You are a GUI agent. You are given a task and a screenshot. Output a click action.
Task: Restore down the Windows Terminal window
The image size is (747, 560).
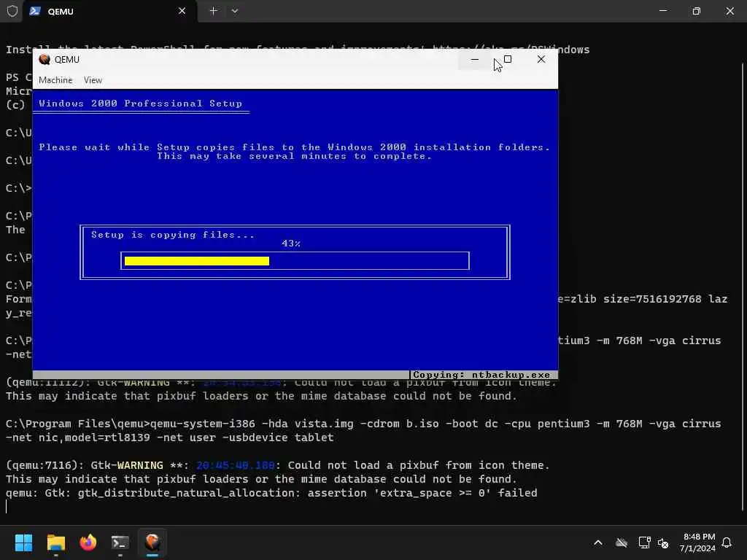pyautogui.click(x=697, y=11)
